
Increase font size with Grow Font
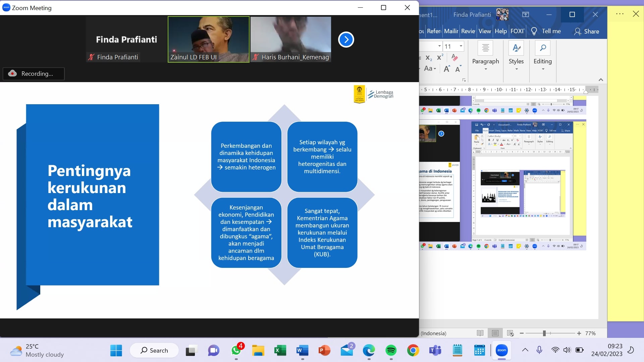coord(446,69)
